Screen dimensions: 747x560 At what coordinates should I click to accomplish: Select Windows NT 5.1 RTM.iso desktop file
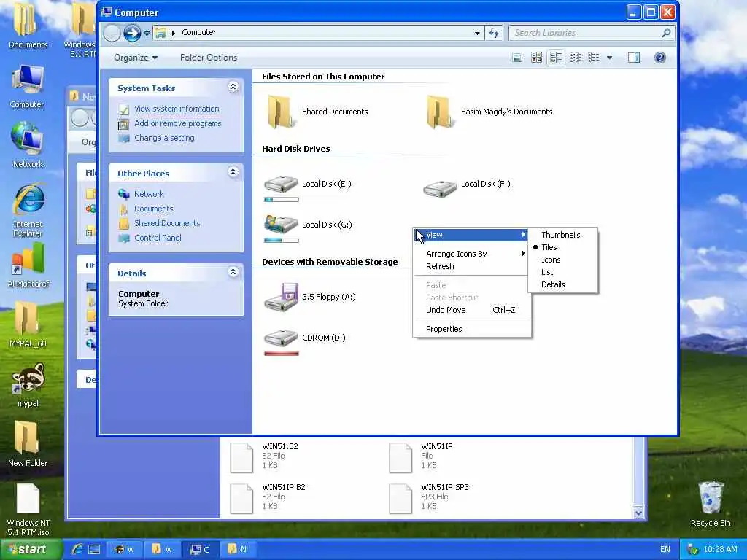coord(28,508)
